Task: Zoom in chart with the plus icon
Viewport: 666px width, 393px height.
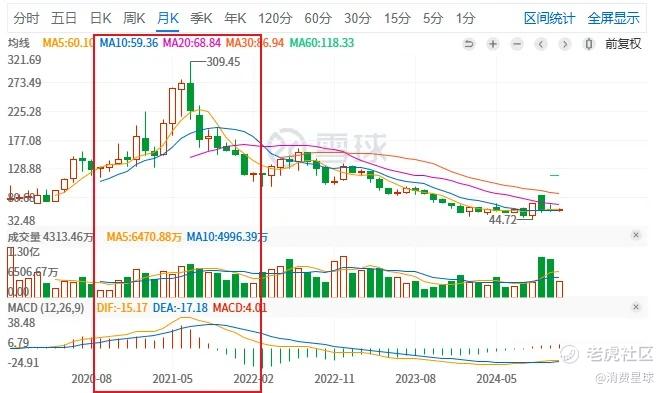Action: pos(493,44)
